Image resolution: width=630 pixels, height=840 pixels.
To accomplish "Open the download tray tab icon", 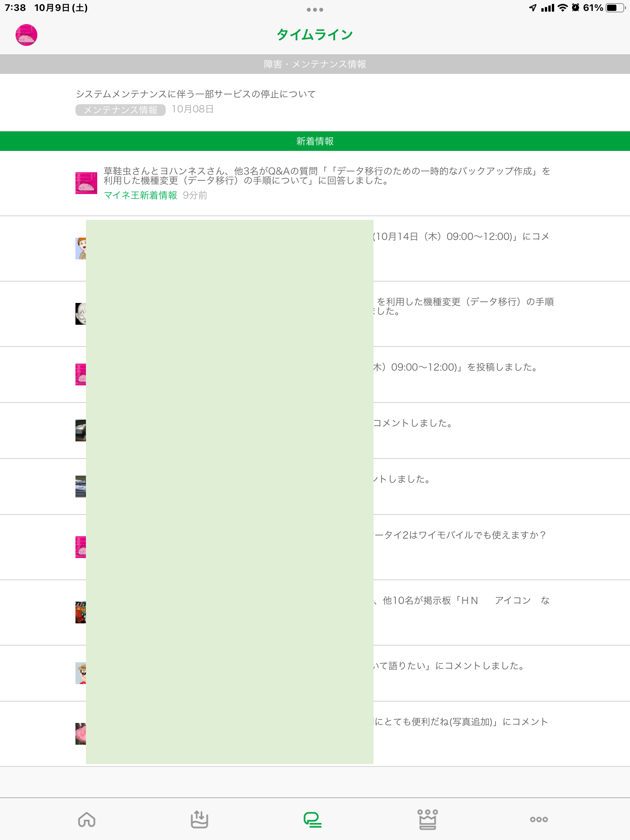I will (x=199, y=819).
